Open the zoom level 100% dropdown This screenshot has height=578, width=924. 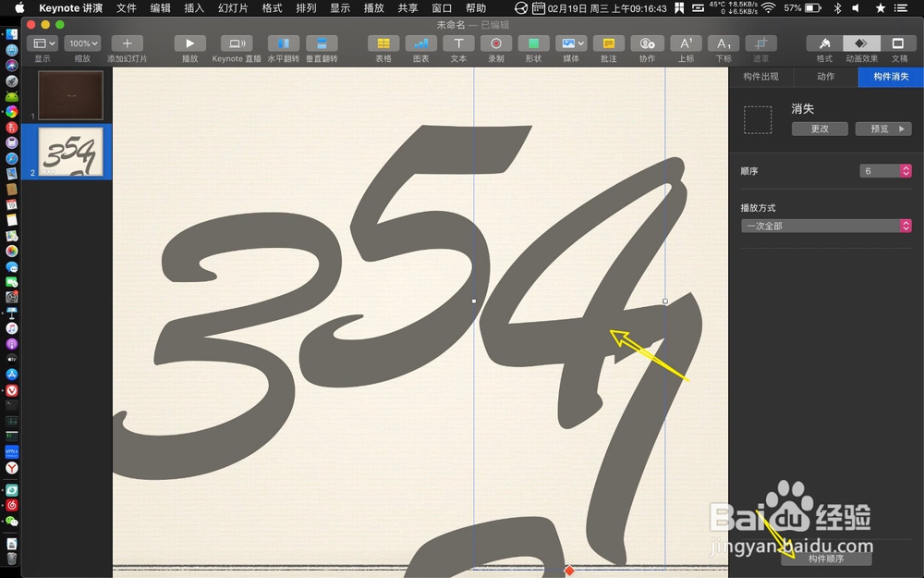coord(82,43)
